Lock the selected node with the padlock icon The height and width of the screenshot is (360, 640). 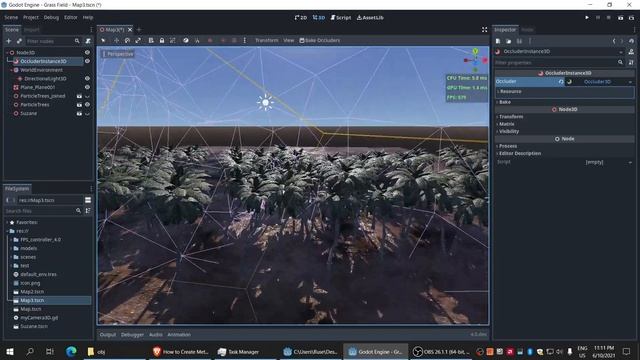tap(162, 40)
